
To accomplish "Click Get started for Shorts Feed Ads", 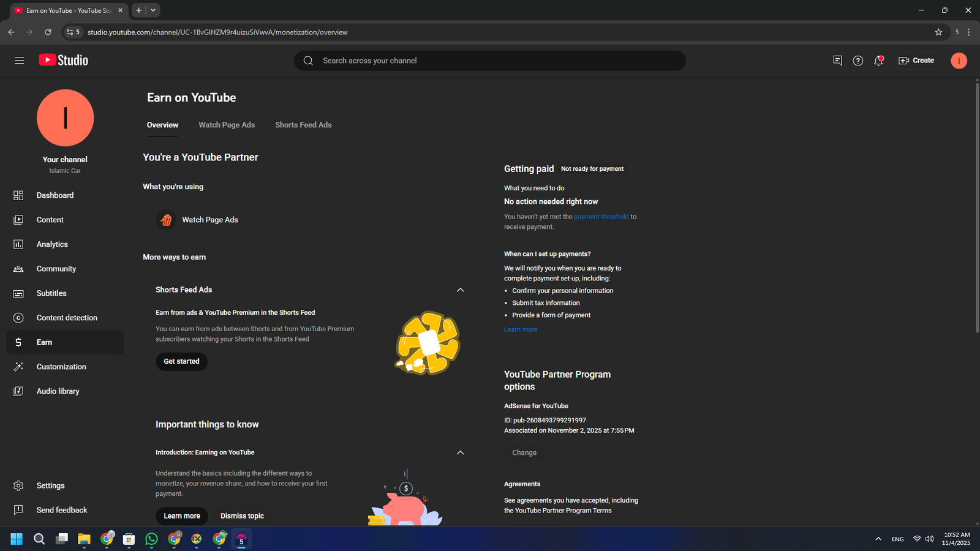I will 181,361.
